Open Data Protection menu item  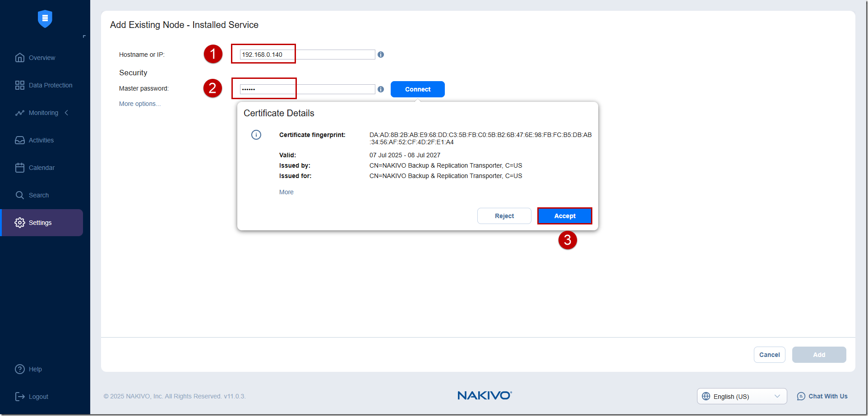[42, 85]
